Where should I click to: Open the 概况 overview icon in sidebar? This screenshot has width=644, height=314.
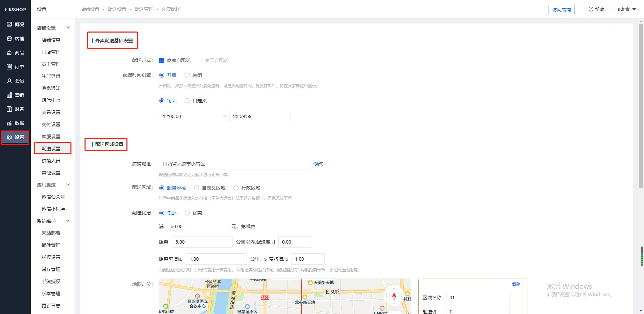pyautogui.click(x=9, y=24)
